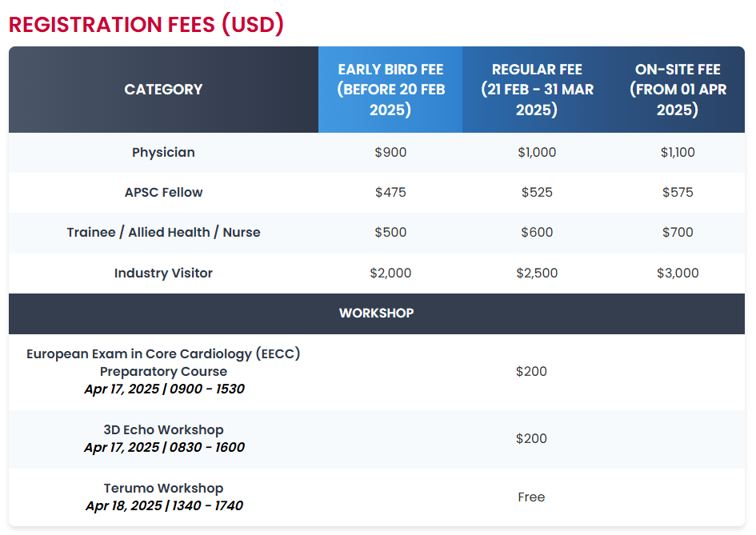
Task: Click the APSC Fellow $525 regular fee
Action: point(537,192)
